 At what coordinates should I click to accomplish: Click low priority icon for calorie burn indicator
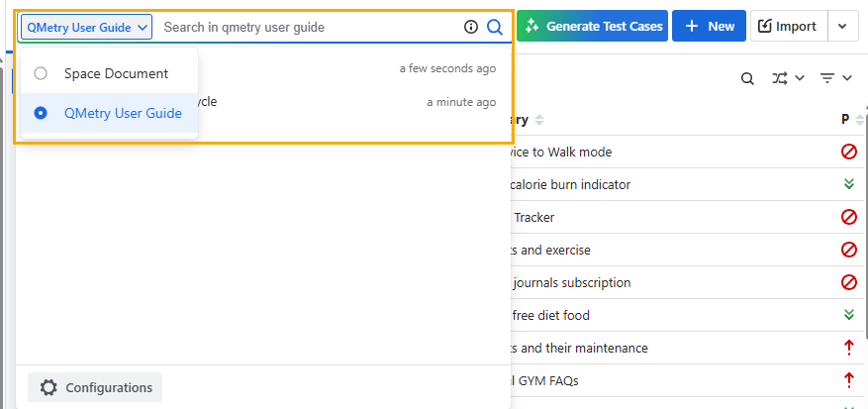tap(848, 184)
